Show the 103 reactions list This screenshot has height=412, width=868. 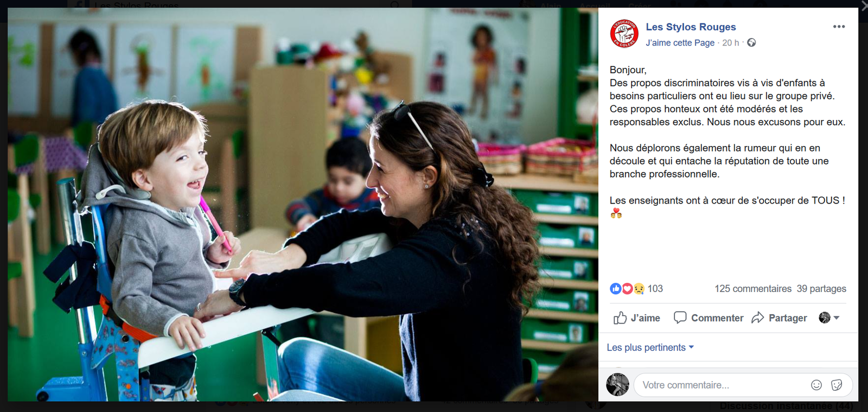click(655, 289)
